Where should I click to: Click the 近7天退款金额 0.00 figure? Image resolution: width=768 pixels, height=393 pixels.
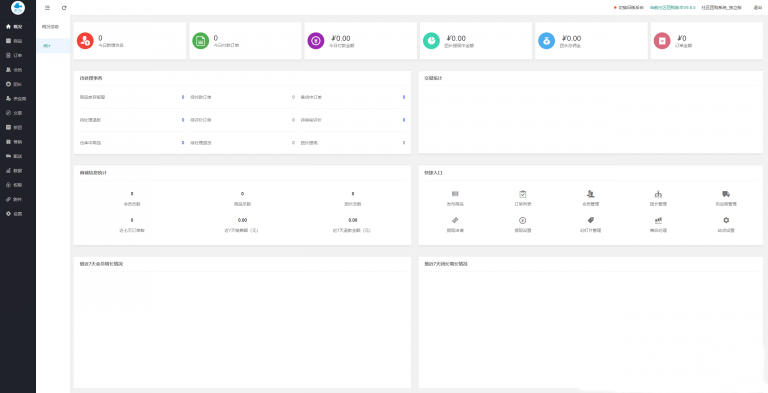[353, 220]
